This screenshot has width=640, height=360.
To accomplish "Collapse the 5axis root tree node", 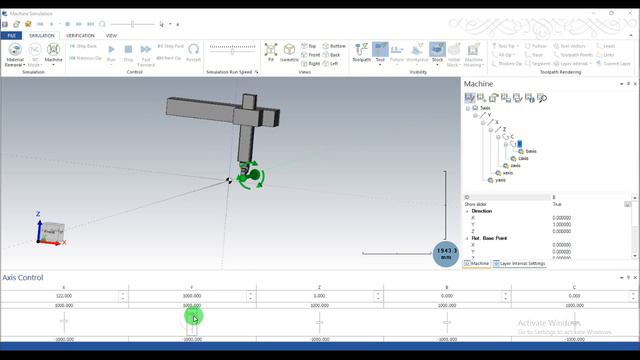I will click(468, 108).
